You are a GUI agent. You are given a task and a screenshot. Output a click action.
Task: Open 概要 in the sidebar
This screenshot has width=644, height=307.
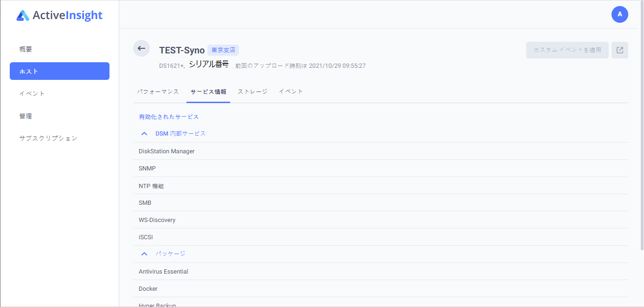[59, 49]
